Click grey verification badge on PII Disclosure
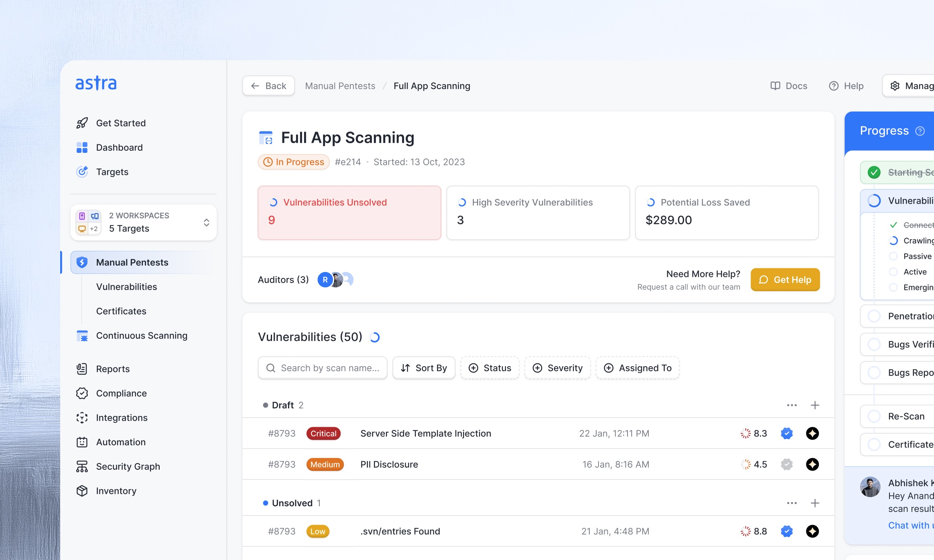The width and height of the screenshot is (934, 560). tap(786, 465)
